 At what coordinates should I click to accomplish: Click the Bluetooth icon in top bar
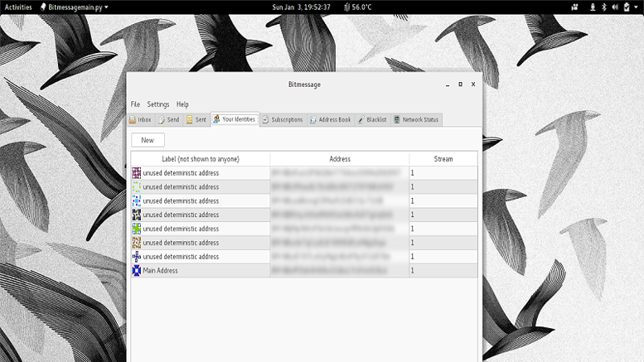click(x=603, y=7)
